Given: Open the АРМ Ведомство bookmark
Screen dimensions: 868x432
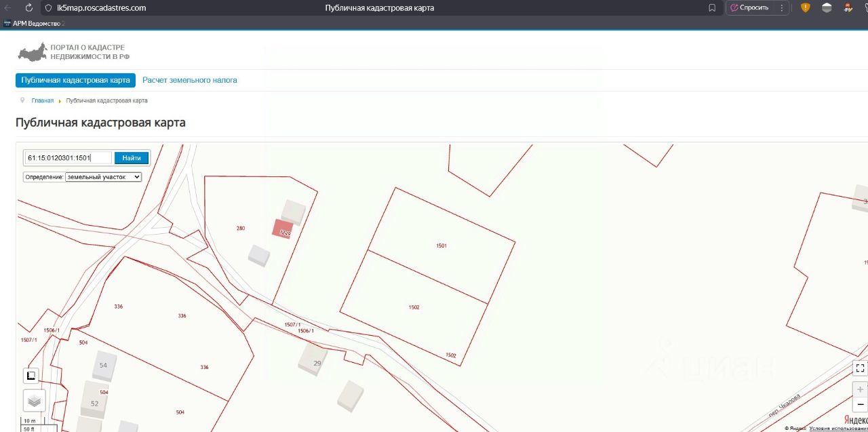Looking at the screenshot, I should [x=33, y=23].
